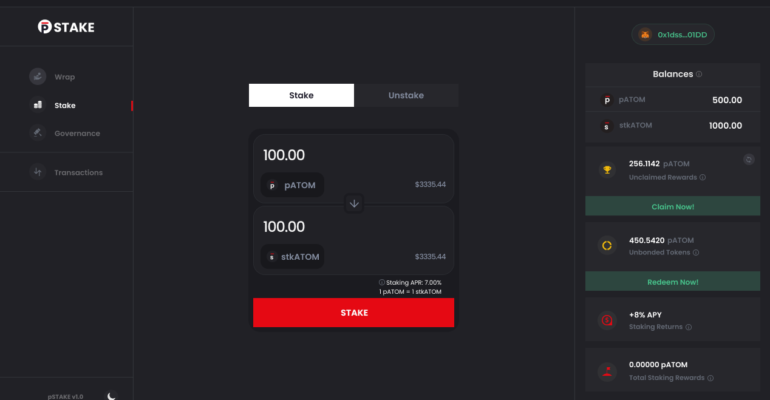This screenshot has width=770, height=400.
Task: Click the Unbonded Tokens circular icon
Action: tap(606, 245)
